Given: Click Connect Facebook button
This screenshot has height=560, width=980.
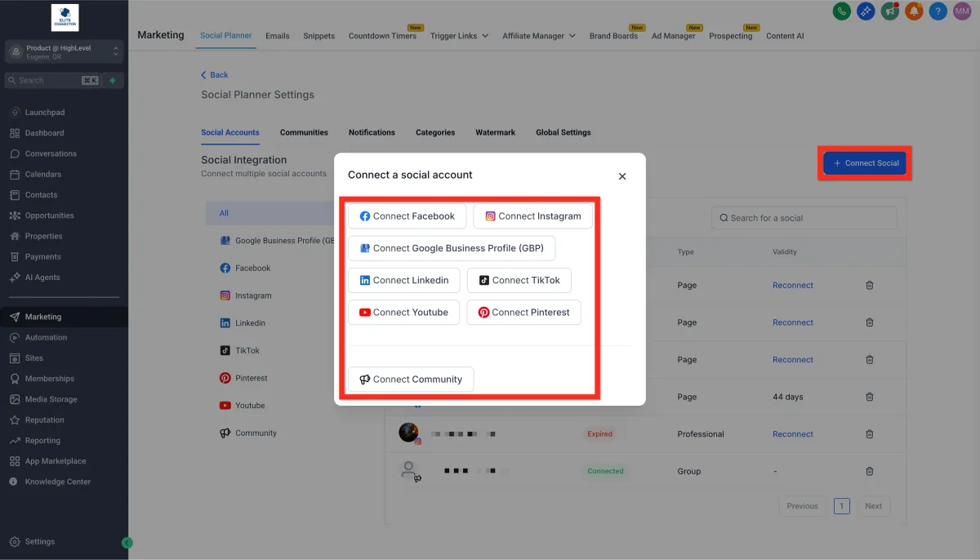Looking at the screenshot, I should click(x=408, y=216).
